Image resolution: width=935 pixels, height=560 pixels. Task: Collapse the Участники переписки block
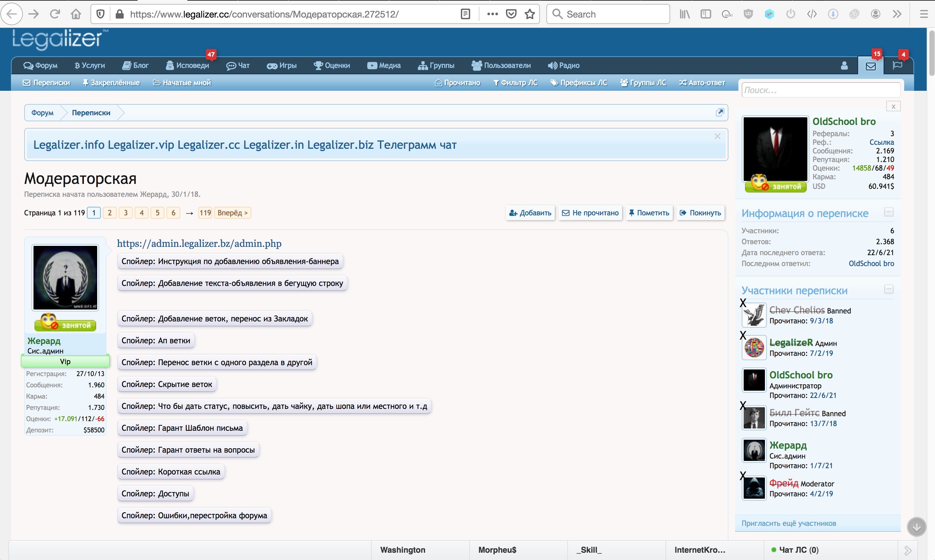[889, 289]
